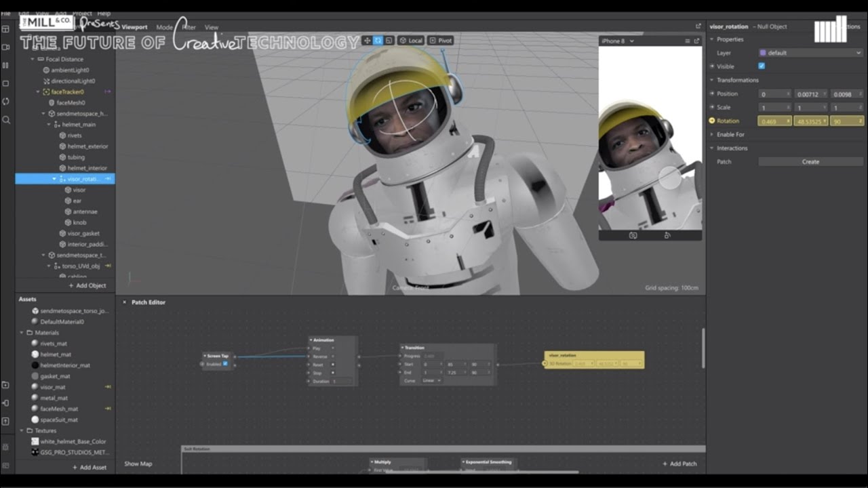Click bottom-left add library icon
The width and height of the screenshot is (868, 488).
pyautogui.click(x=6, y=385)
